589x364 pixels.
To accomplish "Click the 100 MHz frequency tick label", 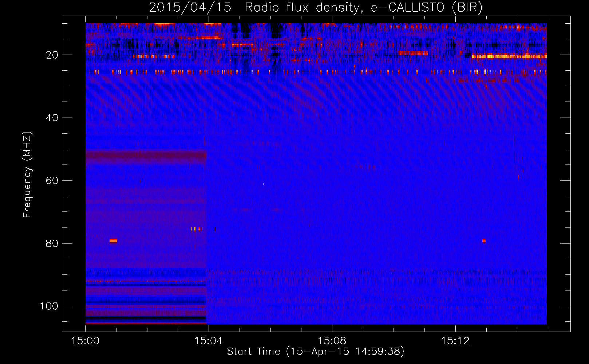I will [x=49, y=306].
